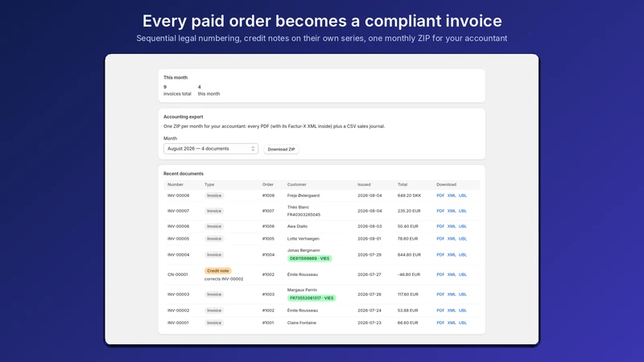Click customer name Claire Fontaine
Screen dimensions: 644x362
pos(302,323)
